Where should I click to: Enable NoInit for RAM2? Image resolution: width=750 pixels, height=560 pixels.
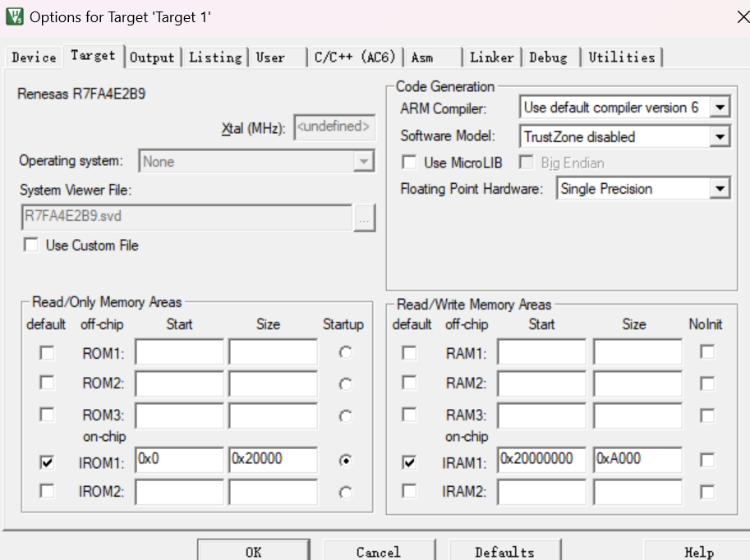707,383
